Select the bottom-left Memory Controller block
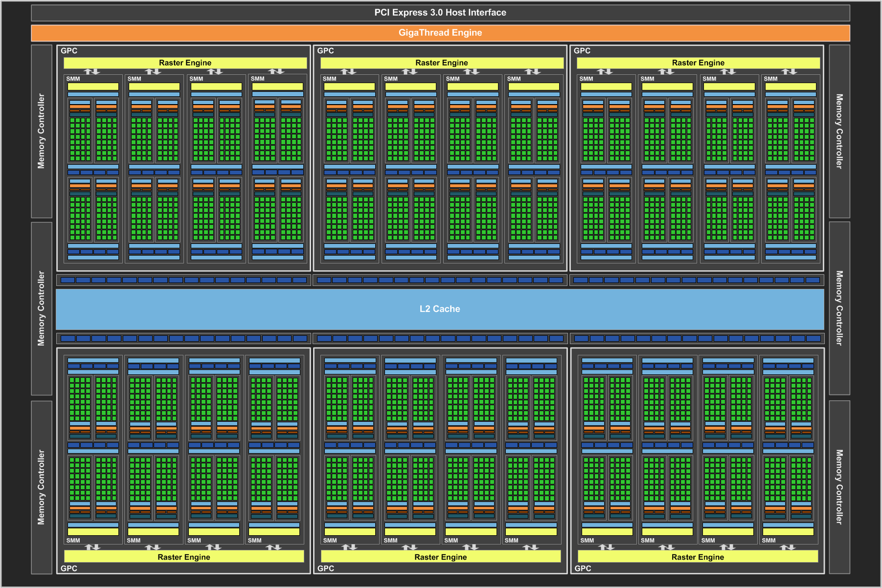The width and height of the screenshot is (882, 588). (x=42, y=487)
